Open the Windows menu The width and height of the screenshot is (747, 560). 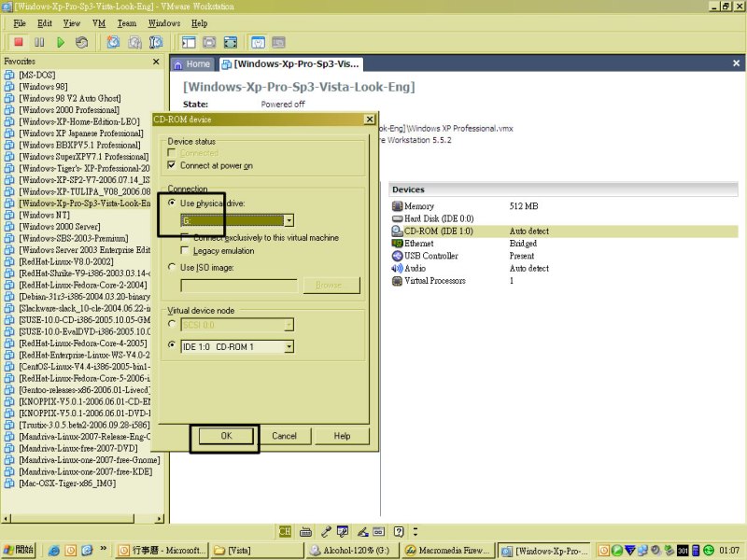(x=164, y=23)
